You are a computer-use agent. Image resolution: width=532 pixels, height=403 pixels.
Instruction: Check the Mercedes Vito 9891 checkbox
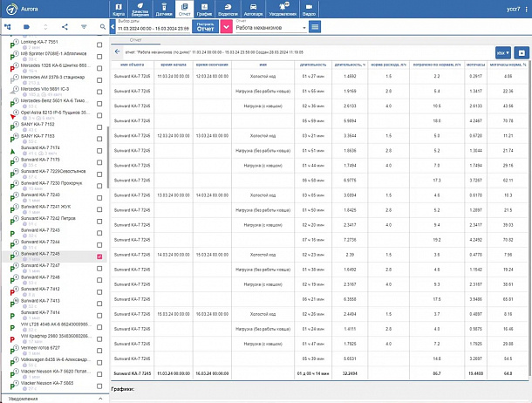[x=99, y=92]
